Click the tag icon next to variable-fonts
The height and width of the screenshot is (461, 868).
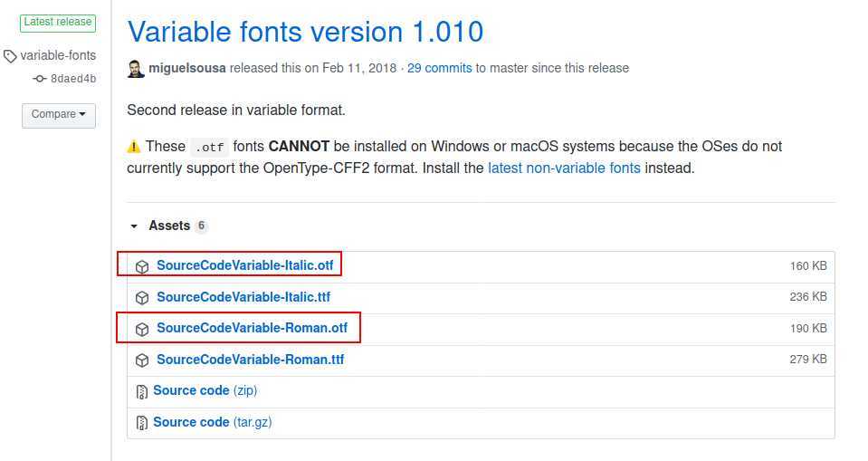click(10, 56)
